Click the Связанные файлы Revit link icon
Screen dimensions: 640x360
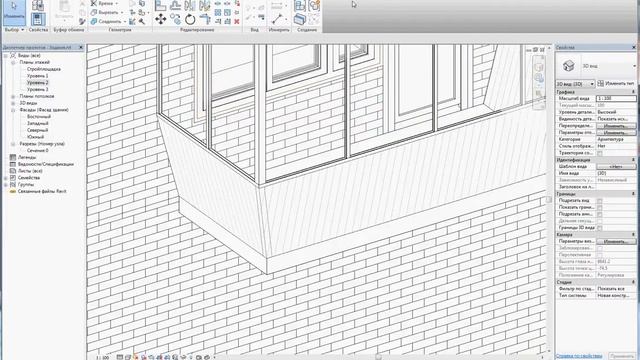tap(13, 191)
